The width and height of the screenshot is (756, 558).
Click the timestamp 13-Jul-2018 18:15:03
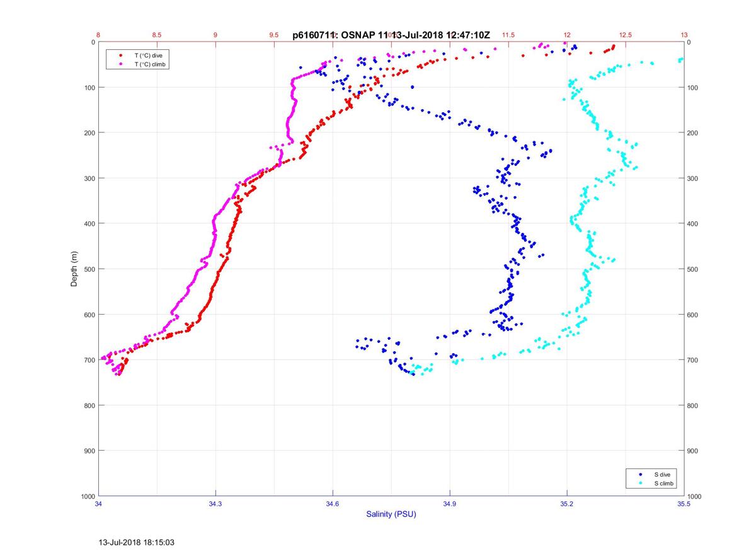coord(137,542)
